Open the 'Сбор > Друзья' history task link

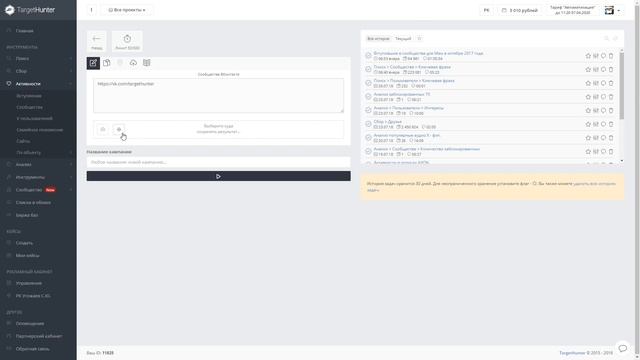coord(388,122)
